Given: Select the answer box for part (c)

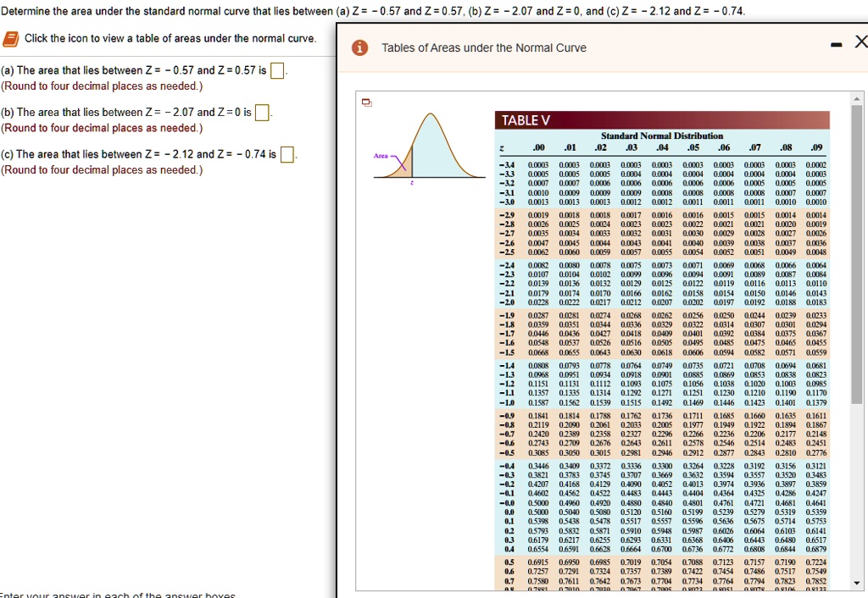Looking at the screenshot, I should 287,155.
